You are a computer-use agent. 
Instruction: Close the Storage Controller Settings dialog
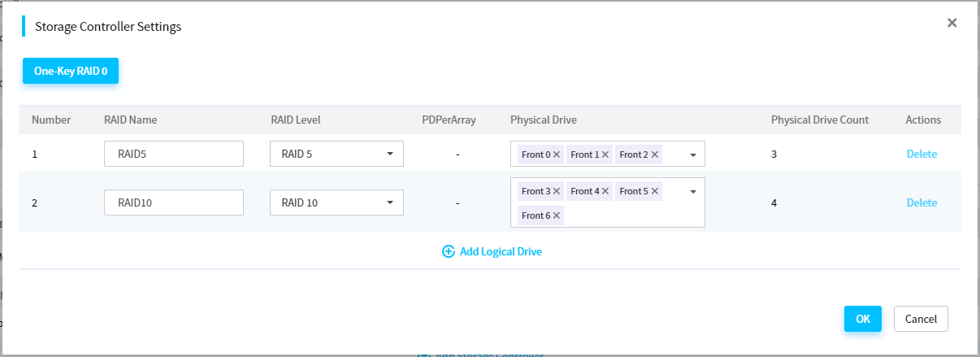point(952,23)
